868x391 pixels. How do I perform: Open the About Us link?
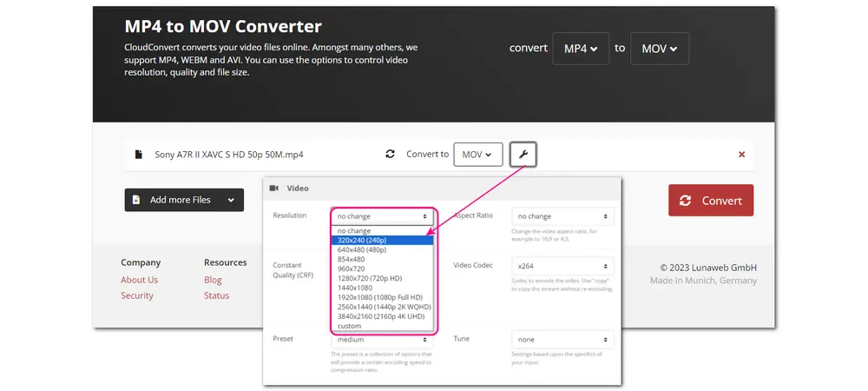[139, 280]
